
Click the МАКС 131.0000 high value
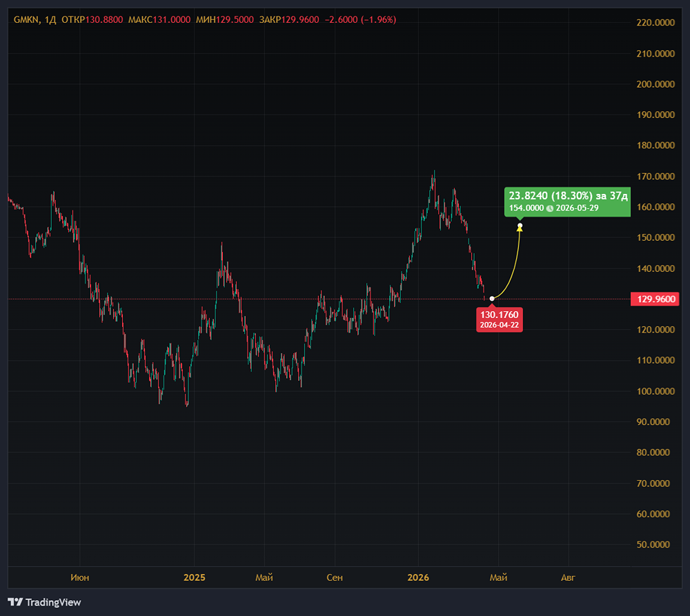pos(159,20)
